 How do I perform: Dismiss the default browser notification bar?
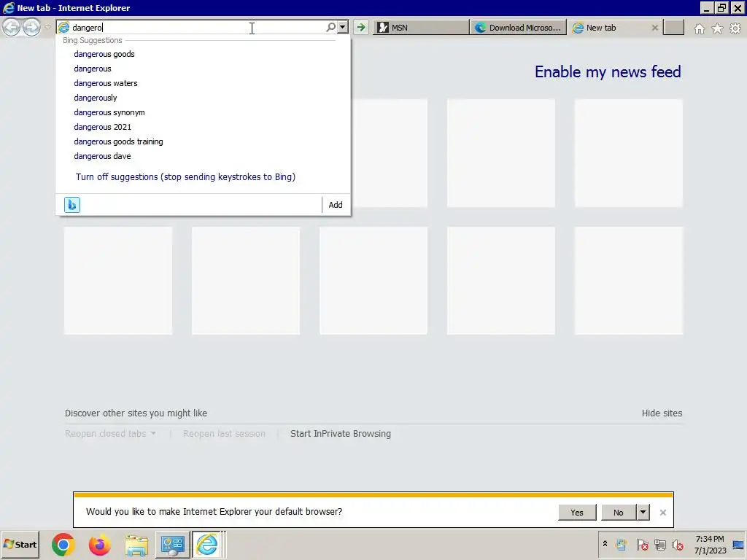coord(662,513)
